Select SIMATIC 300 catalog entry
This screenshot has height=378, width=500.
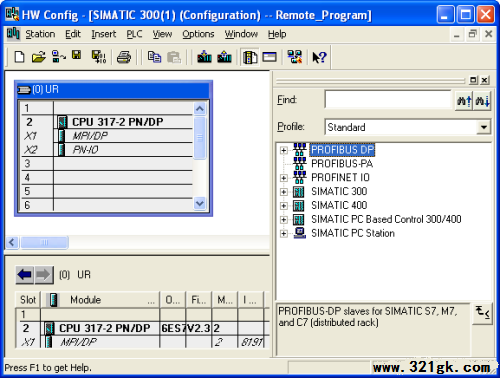(x=339, y=191)
